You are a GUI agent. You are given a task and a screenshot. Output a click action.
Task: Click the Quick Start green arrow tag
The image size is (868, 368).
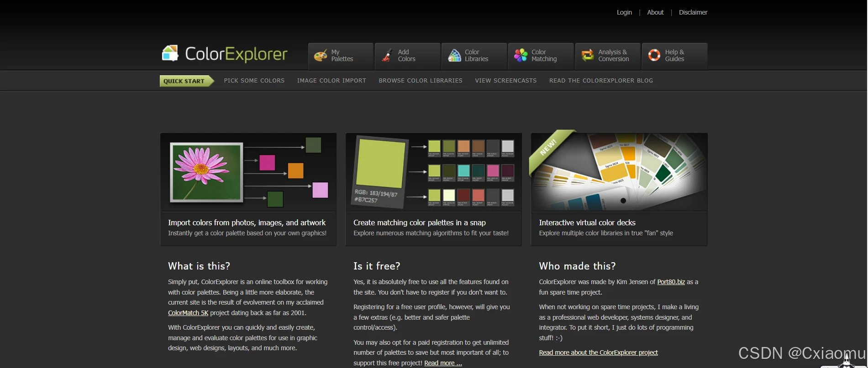[187, 81]
